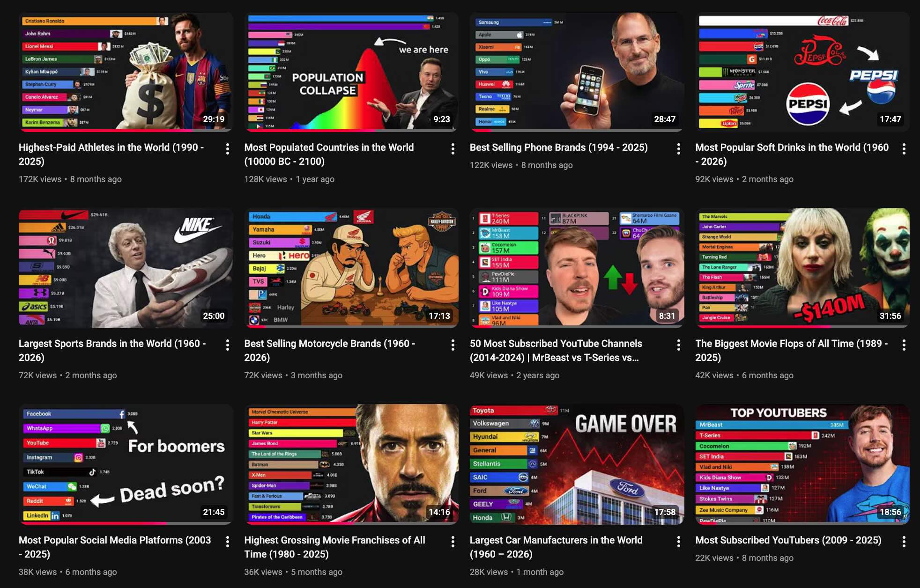920x588 pixels.
Task: Open options menu for Largest Car Manufacturers video
Action: (x=678, y=542)
